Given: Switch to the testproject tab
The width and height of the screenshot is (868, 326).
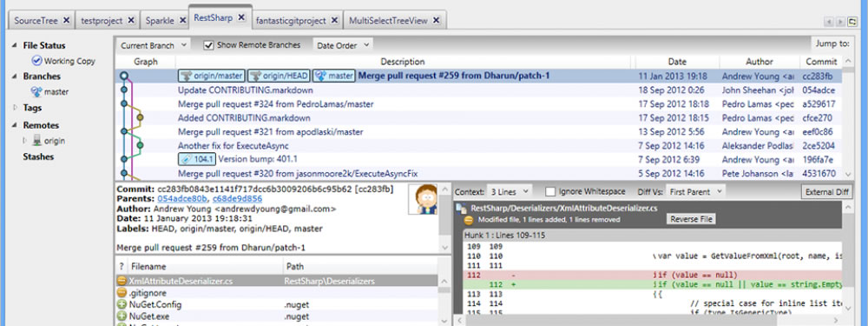Looking at the screenshot, I should (102, 21).
